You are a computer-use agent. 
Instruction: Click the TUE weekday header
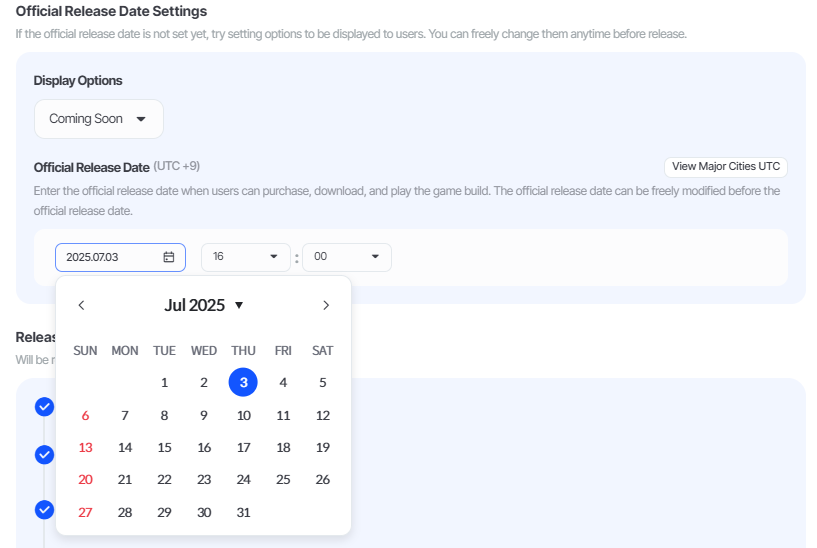pyautogui.click(x=164, y=351)
